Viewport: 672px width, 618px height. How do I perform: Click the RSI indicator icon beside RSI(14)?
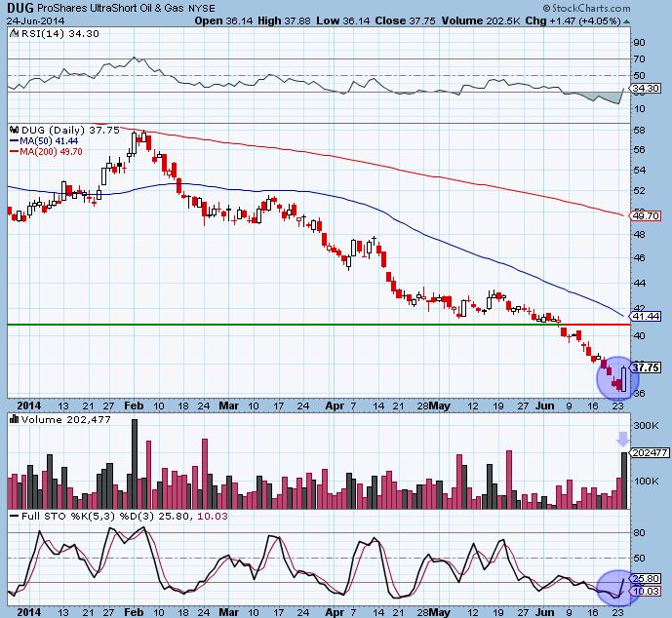click(x=15, y=33)
